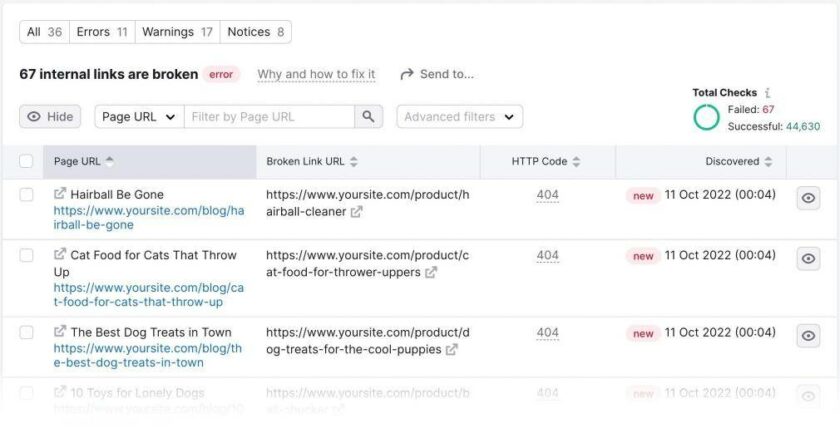The height and width of the screenshot is (438, 840).
Task: Click the Total Checks progress ring
Action: (x=706, y=117)
